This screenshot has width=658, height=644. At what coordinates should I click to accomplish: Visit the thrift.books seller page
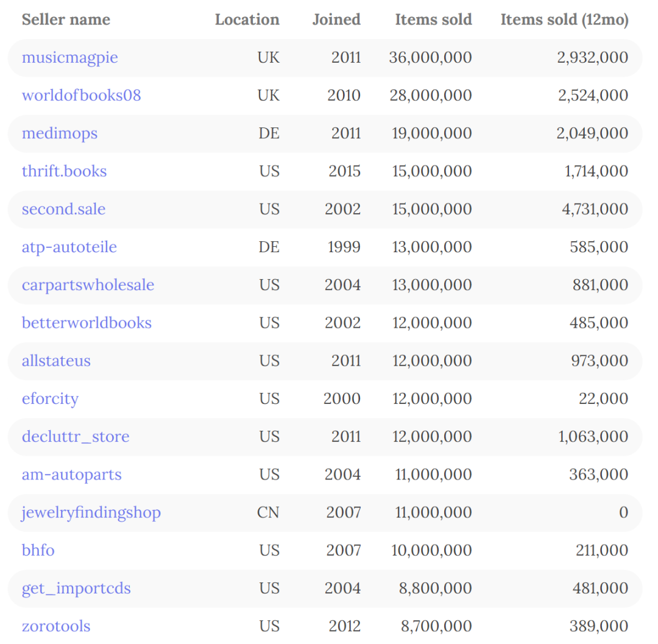click(64, 171)
